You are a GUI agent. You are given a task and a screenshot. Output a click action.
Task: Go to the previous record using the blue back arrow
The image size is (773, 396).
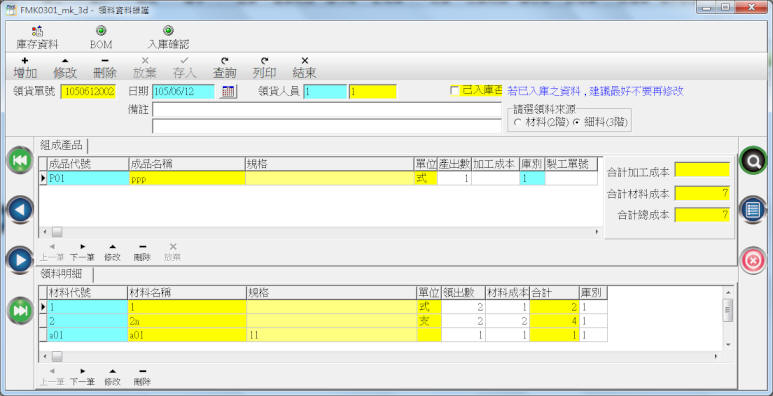pos(20,209)
